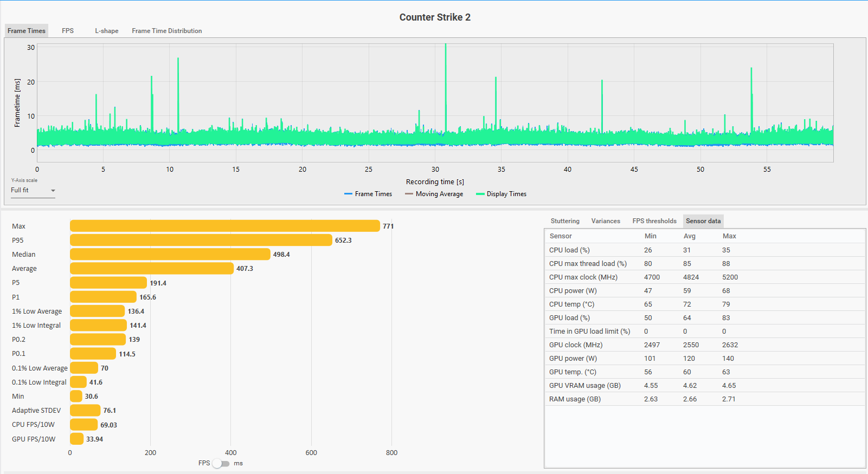This screenshot has height=474, width=868.
Task: Select the Stuttering tab
Action: [565, 221]
